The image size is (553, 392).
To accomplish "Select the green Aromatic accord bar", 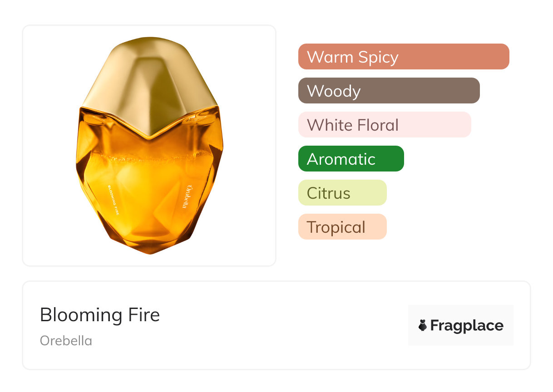I will pyautogui.click(x=351, y=159).
